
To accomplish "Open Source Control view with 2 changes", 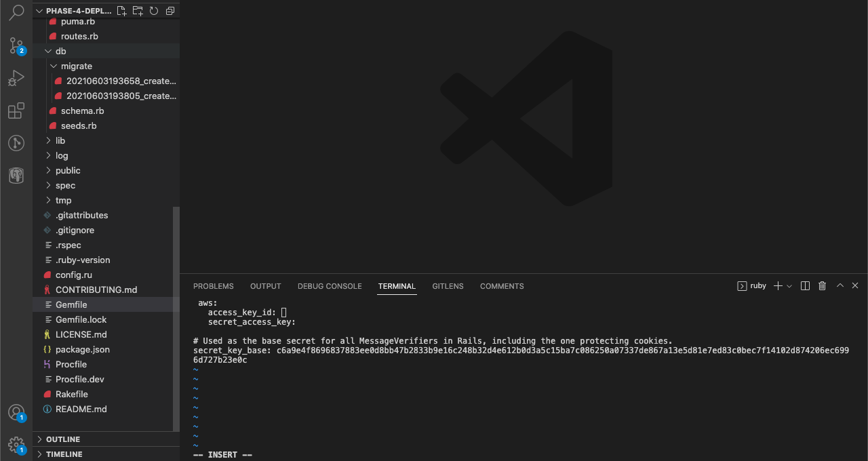I will [16, 45].
